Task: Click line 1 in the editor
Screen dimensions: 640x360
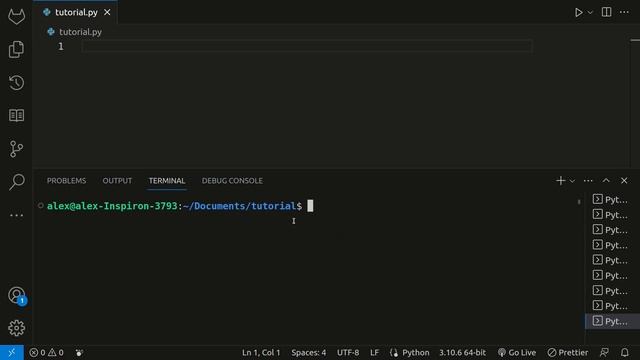Action: point(307,46)
